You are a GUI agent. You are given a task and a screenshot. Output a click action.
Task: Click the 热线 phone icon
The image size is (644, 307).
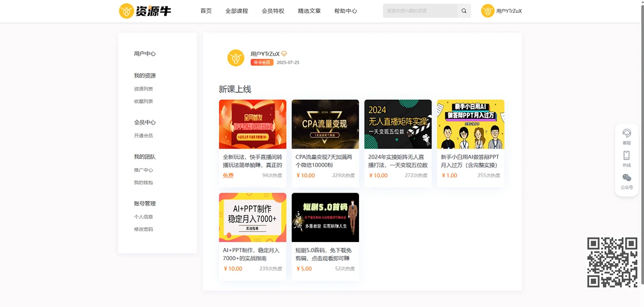click(626, 156)
